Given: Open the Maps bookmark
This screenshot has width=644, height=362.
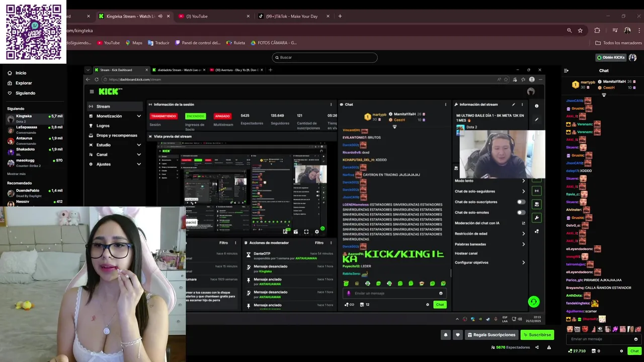Looking at the screenshot, I should coord(134,43).
